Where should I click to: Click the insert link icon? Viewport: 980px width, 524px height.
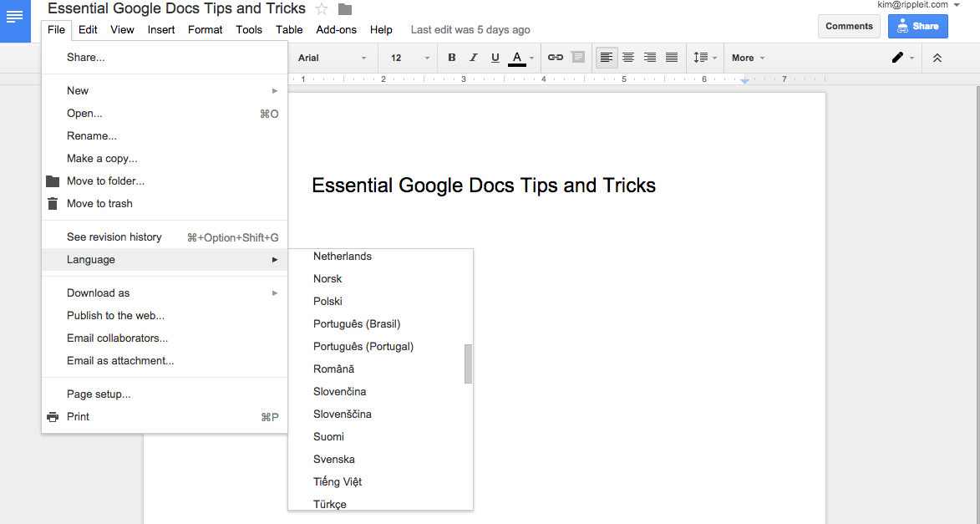point(555,58)
